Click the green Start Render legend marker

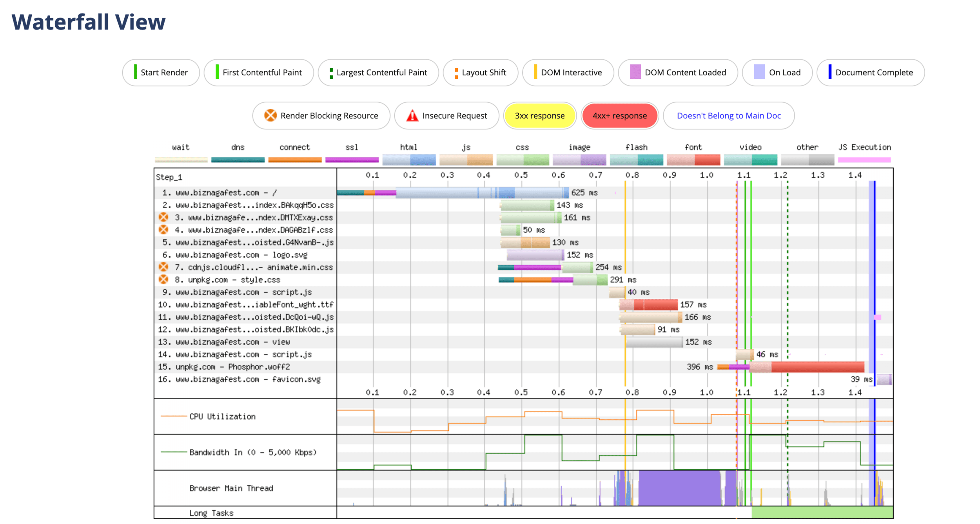(x=136, y=72)
